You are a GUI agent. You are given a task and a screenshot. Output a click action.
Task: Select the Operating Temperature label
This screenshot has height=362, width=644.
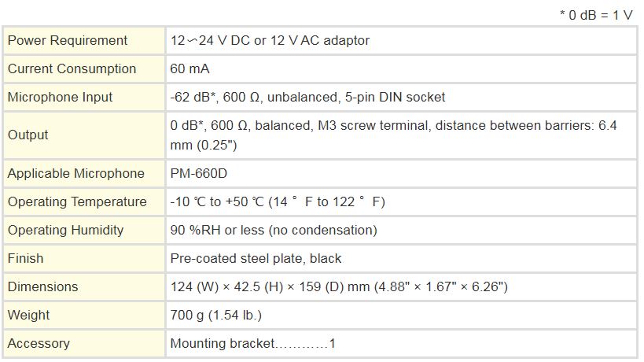77,201
